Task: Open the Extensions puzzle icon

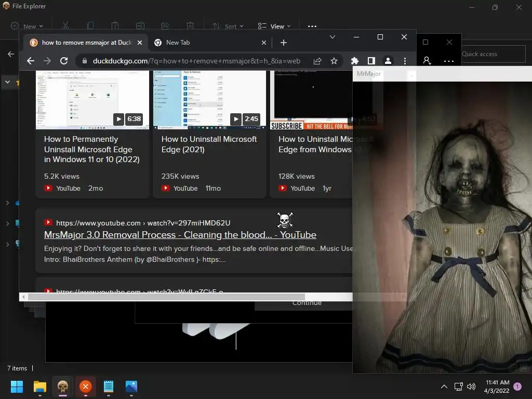Action: click(x=354, y=61)
